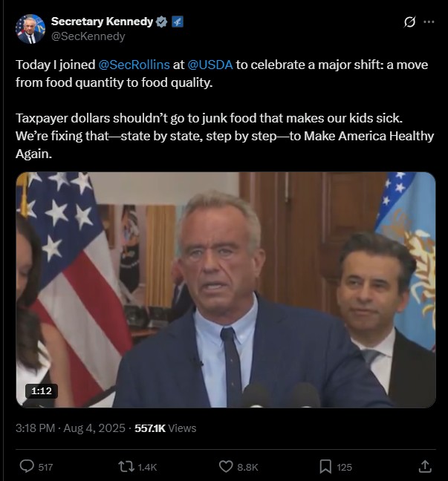Open Secretary Kennedy profile avatar
448x481 pixels.
30,29
